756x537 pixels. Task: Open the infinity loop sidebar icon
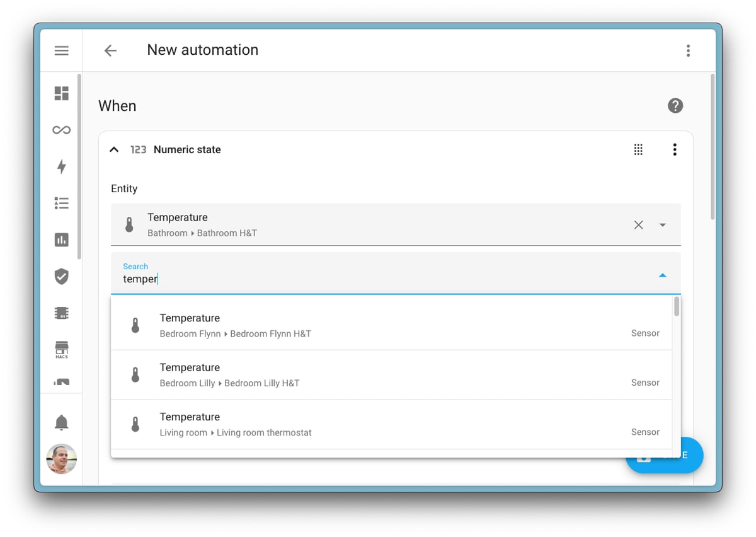click(x=61, y=130)
